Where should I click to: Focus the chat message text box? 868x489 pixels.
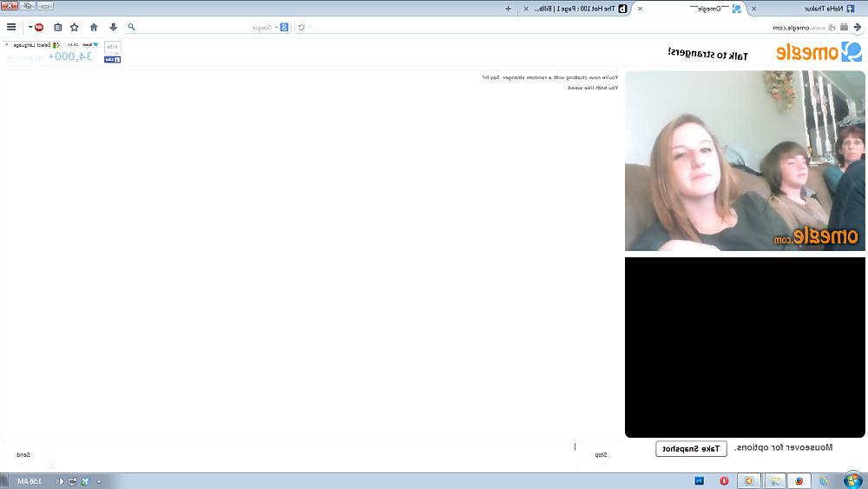tap(312, 456)
